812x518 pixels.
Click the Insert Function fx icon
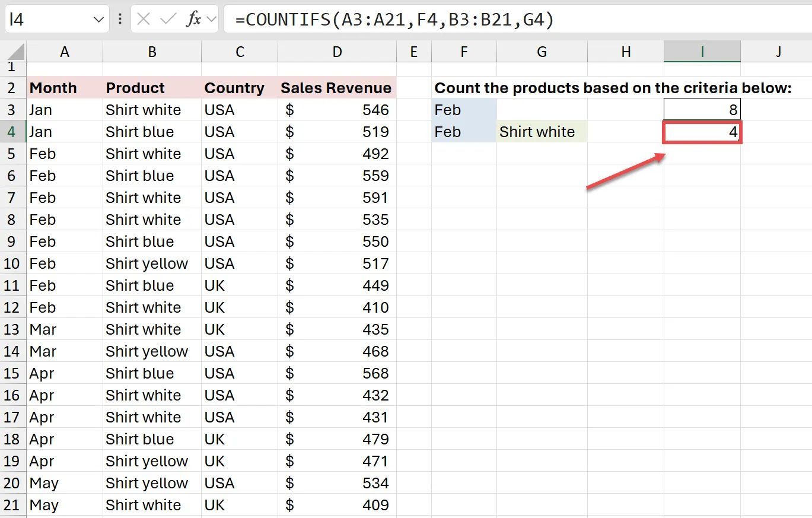[x=193, y=20]
